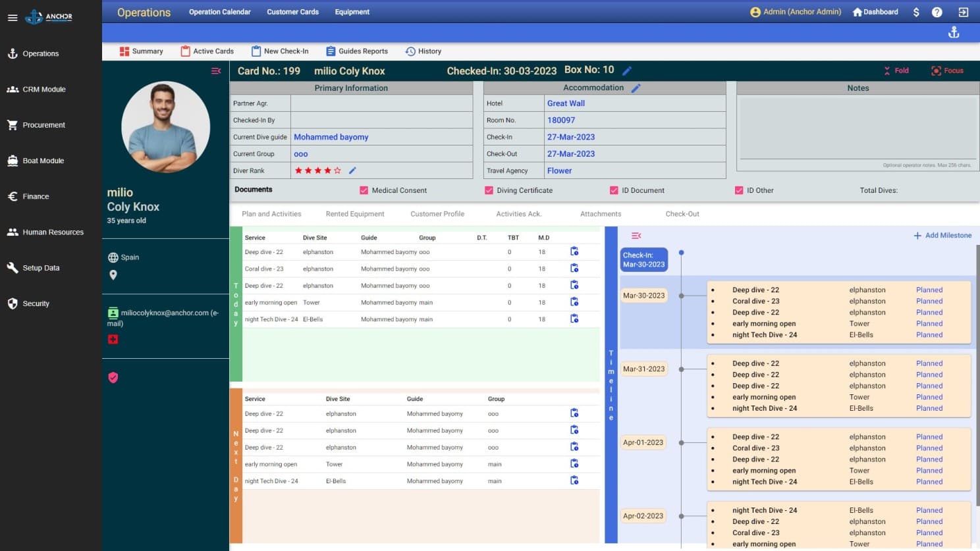Collapse the customer card side panel
980x551 pixels.
click(x=216, y=70)
